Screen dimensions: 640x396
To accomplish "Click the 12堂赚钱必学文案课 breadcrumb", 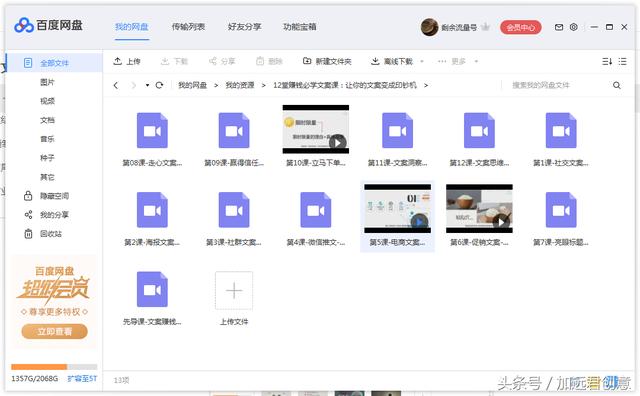I will coord(345,85).
